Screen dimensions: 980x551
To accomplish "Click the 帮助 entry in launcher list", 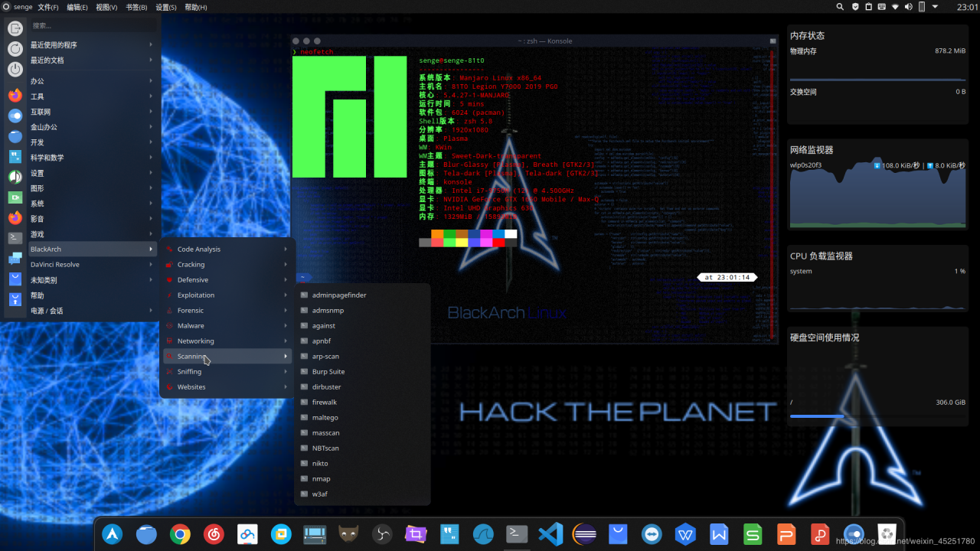I will [x=92, y=295].
